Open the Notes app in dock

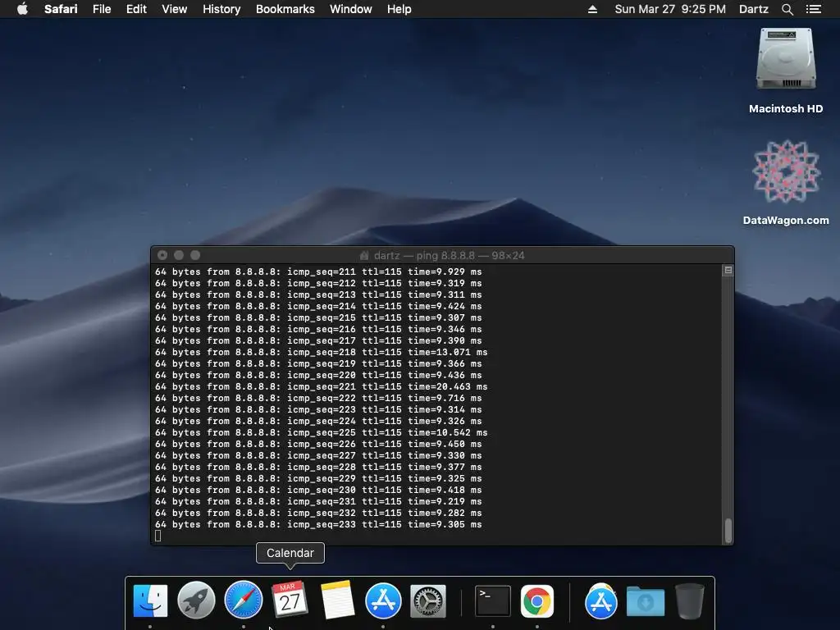coord(337,600)
